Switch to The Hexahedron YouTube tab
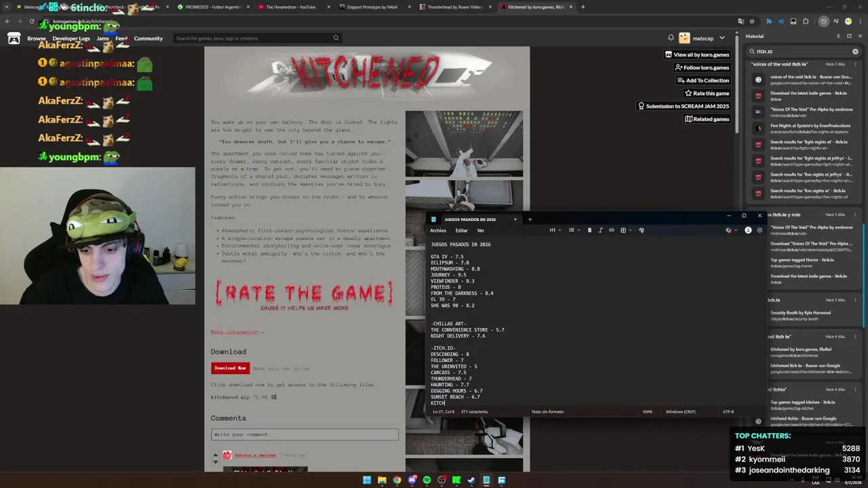Viewport: 868px width, 488px height. click(x=294, y=7)
